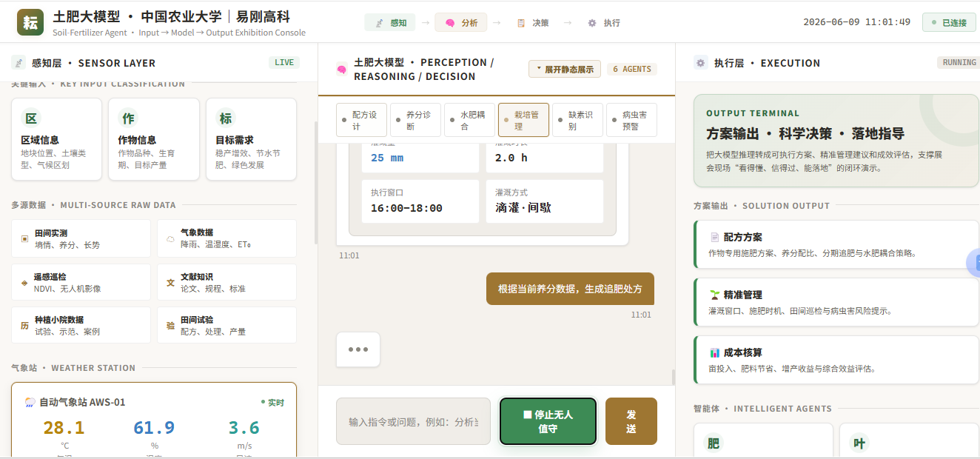Image resolution: width=980 pixels, height=459 pixels.
Task: Select the 决策 pipeline step
Action: coord(532,23)
